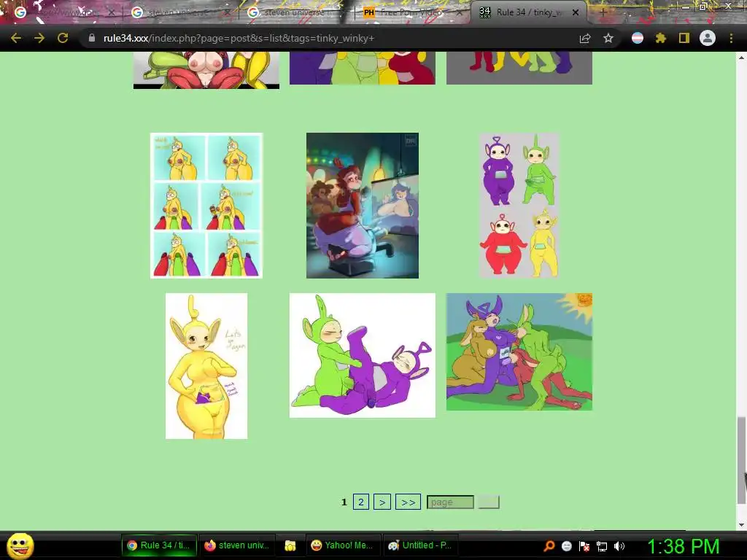Switch to Chrome Rule 34 taskbar window
Image resolution: width=747 pixels, height=560 pixels.
point(159,545)
